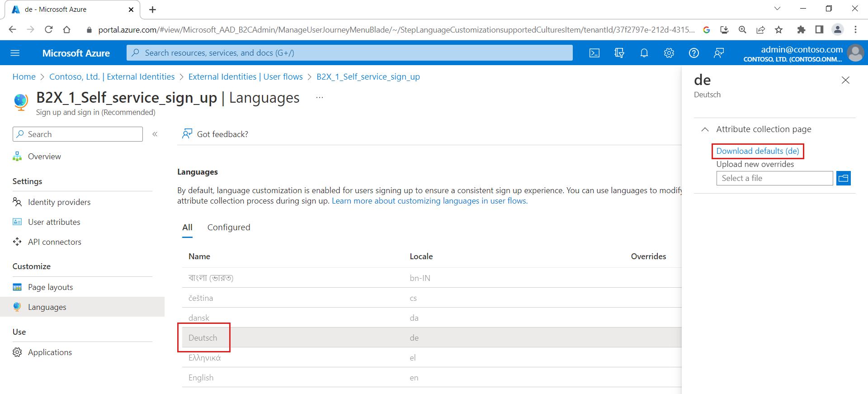Close the de language side panel
Image resolution: width=868 pixels, height=394 pixels.
[845, 80]
